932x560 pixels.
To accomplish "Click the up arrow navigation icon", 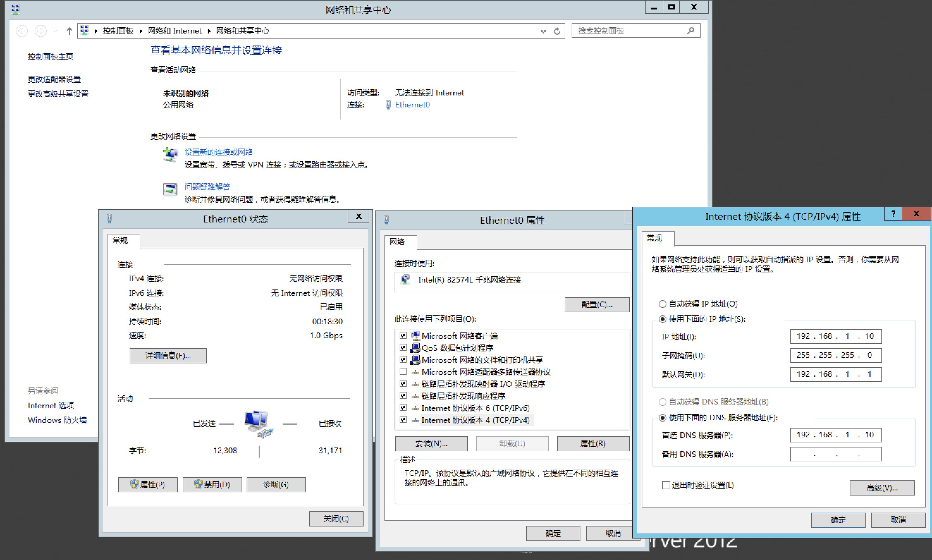I will 69,31.
